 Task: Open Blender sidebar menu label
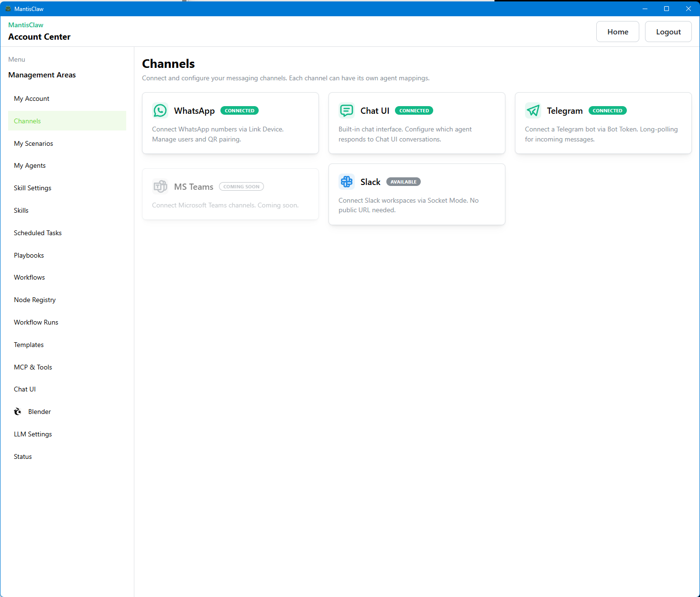click(x=39, y=412)
